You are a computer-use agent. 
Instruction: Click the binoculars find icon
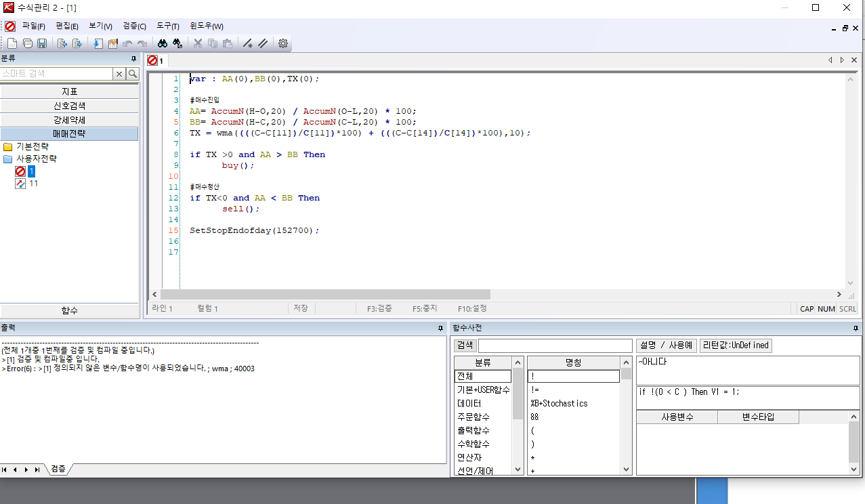click(x=163, y=43)
